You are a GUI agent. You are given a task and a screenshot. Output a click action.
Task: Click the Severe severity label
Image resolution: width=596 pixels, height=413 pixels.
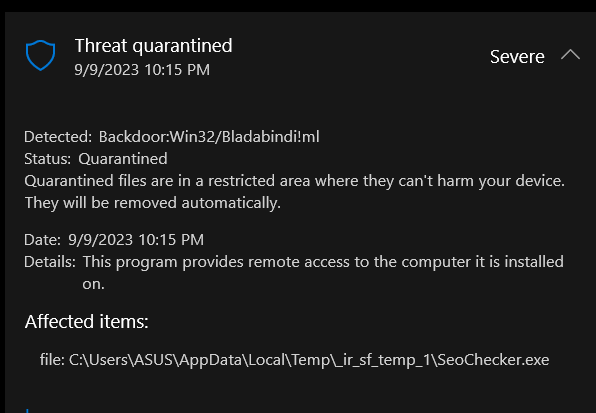pyautogui.click(x=517, y=57)
